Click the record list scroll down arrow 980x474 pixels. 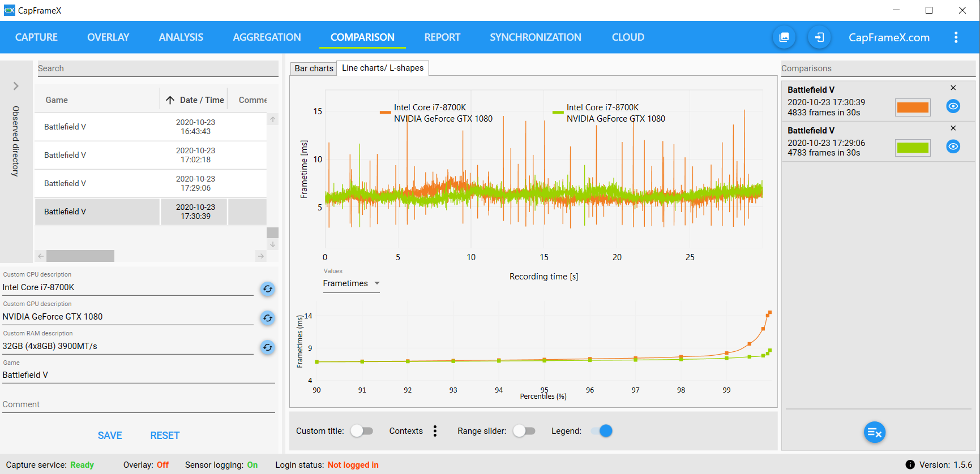click(272, 244)
